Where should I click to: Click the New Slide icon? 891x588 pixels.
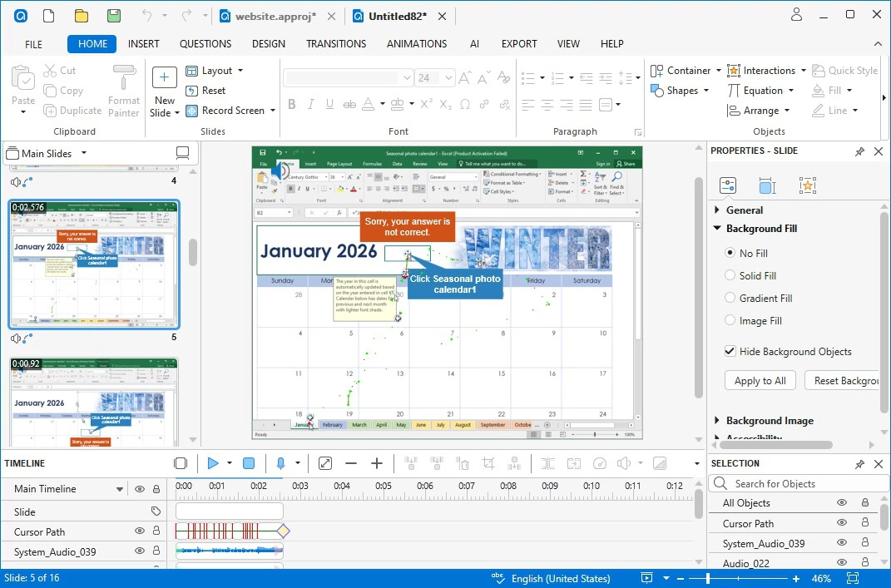tap(164, 79)
